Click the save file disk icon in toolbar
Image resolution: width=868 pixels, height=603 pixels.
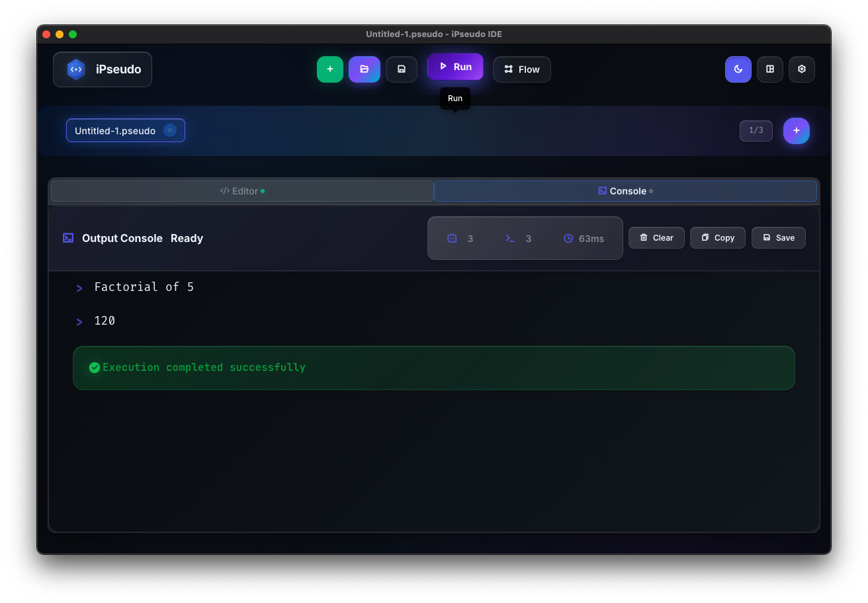click(x=402, y=69)
